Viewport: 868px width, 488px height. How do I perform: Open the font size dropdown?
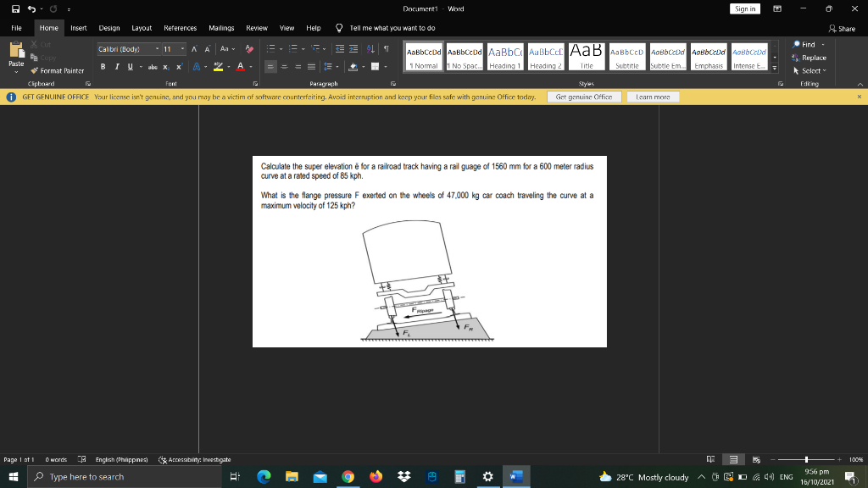pos(181,50)
